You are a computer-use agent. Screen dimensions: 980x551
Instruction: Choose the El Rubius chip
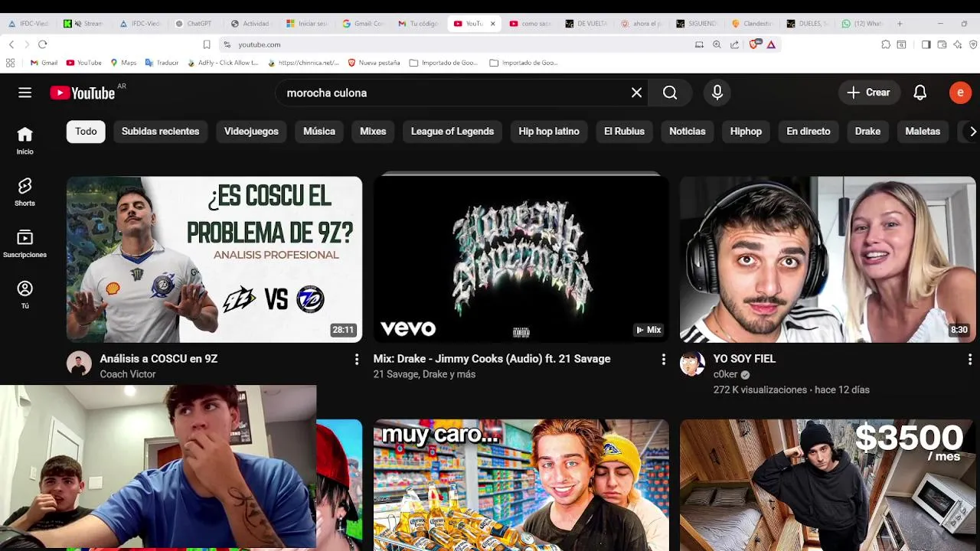pyautogui.click(x=624, y=132)
